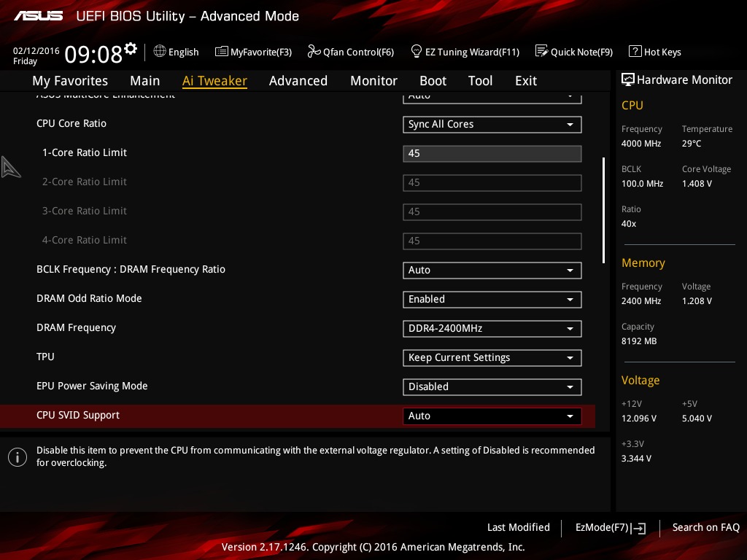
Task: Change language from English
Action: click(x=177, y=52)
